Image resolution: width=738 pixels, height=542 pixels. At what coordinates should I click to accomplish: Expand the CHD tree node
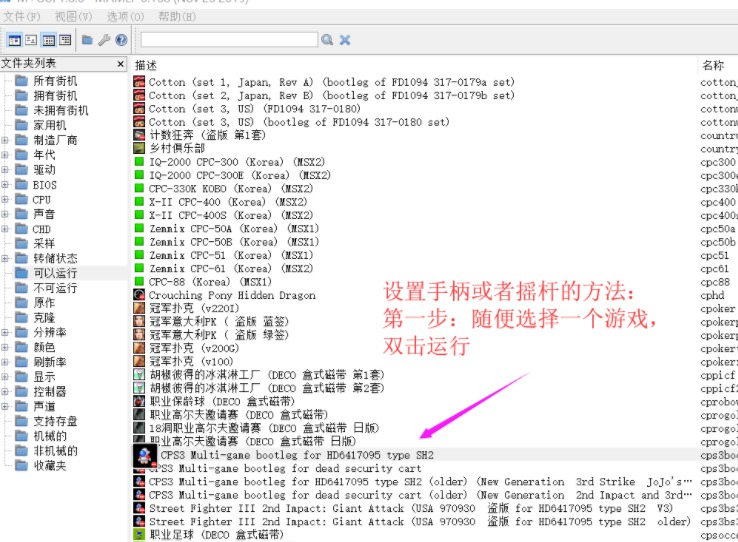tap(5, 229)
